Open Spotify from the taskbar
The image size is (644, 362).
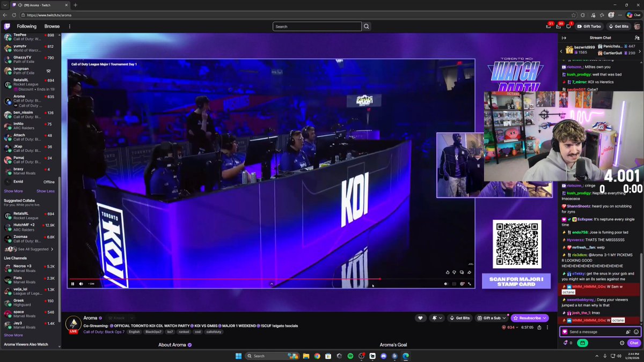click(x=350, y=356)
